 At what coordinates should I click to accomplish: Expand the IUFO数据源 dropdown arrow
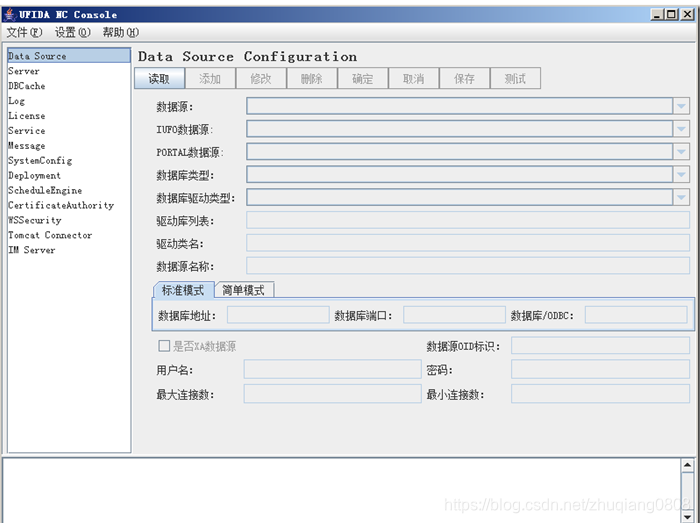681,129
